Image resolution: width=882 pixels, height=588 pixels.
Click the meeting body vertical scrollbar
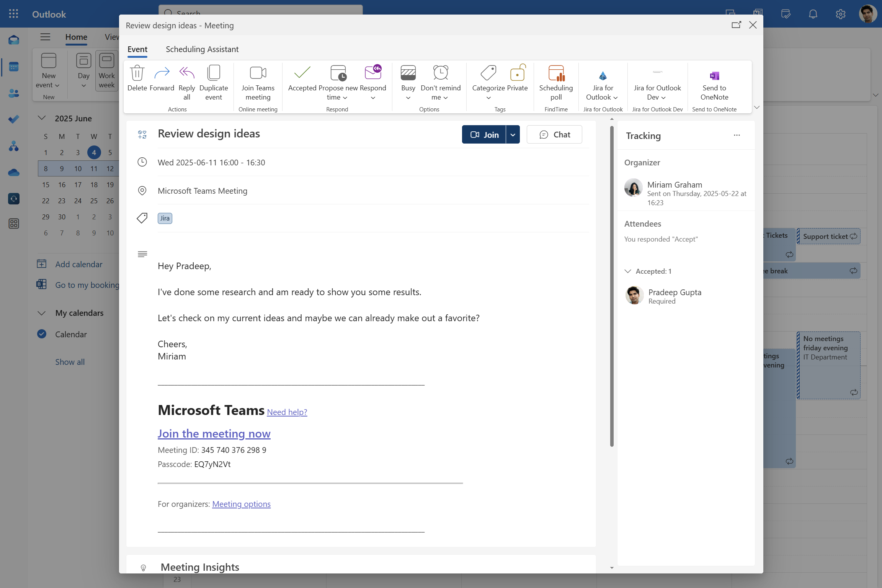pos(612,287)
